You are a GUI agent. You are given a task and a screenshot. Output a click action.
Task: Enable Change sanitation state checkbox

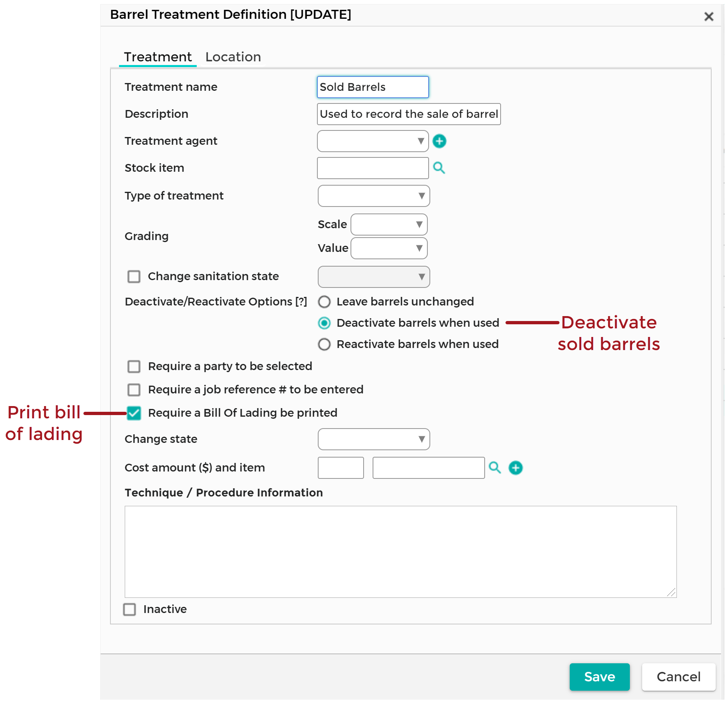[134, 277]
